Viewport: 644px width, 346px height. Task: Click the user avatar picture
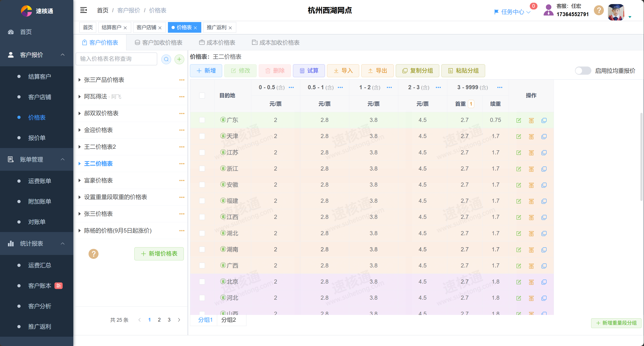pyautogui.click(x=616, y=12)
